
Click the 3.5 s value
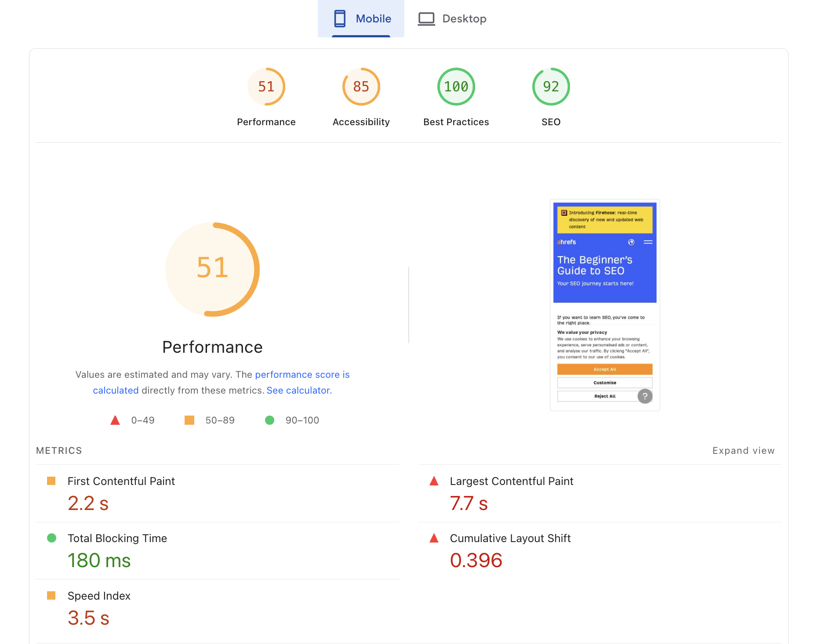(x=88, y=618)
